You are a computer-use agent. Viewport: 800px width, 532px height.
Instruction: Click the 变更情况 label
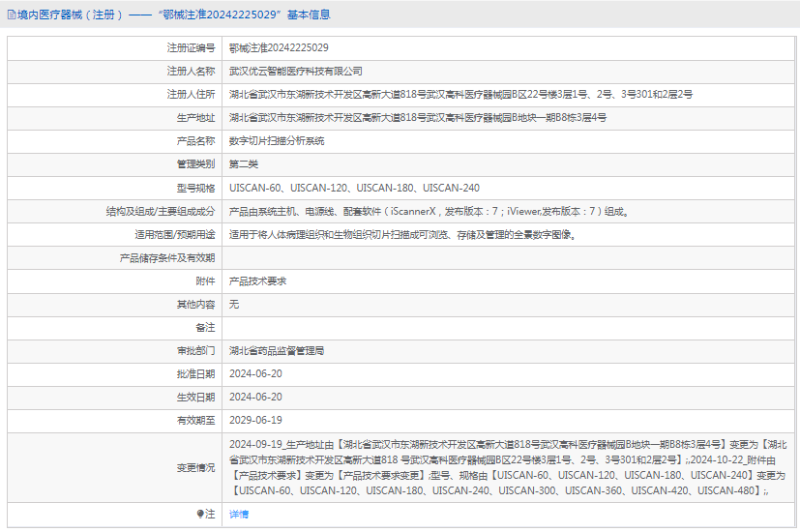coord(196,468)
